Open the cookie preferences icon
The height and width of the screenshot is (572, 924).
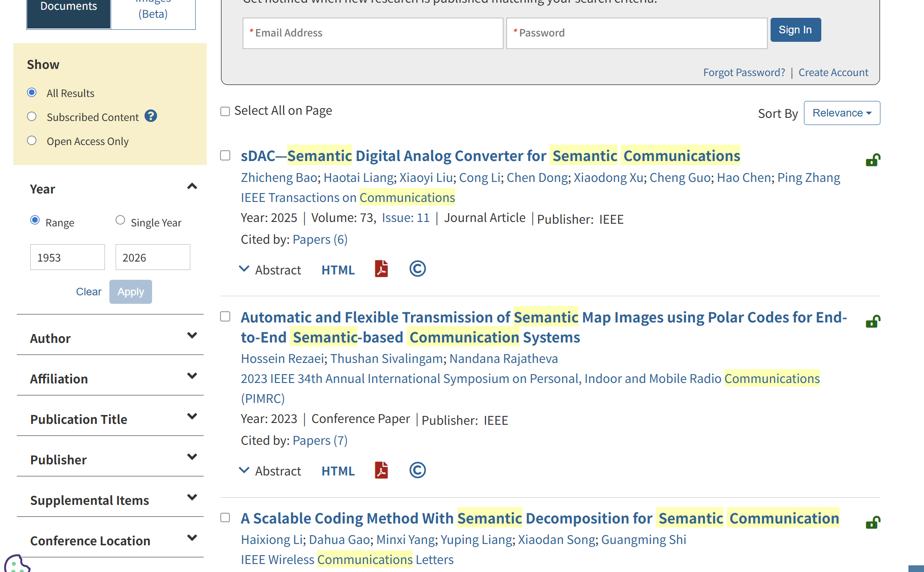(16, 564)
